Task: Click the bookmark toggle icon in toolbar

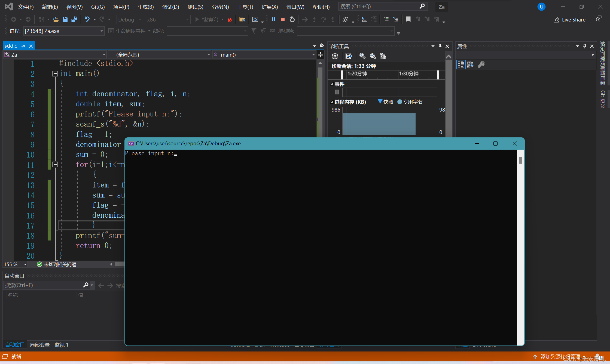Action: [408, 19]
